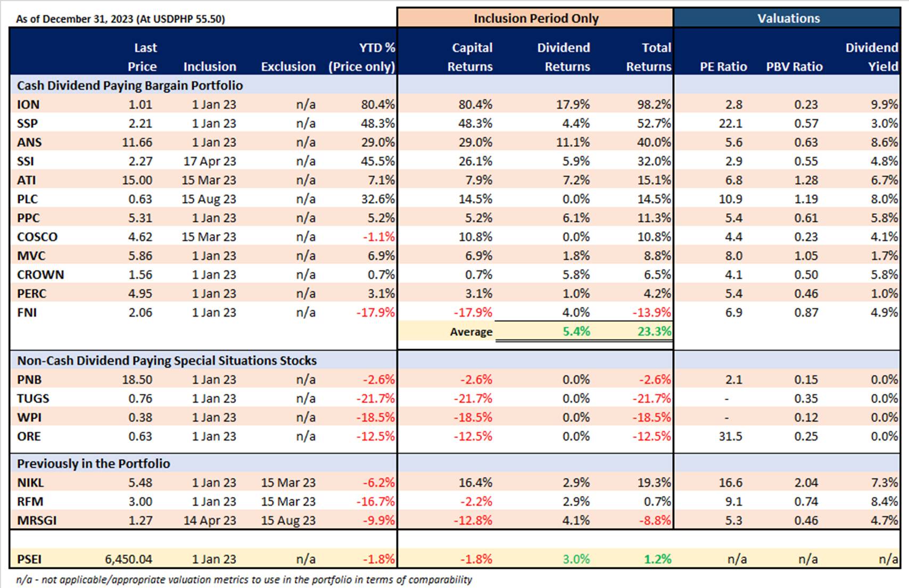Image resolution: width=909 pixels, height=588 pixels.
Task: Click the Average label cell
Action: (x=471, y=332)
